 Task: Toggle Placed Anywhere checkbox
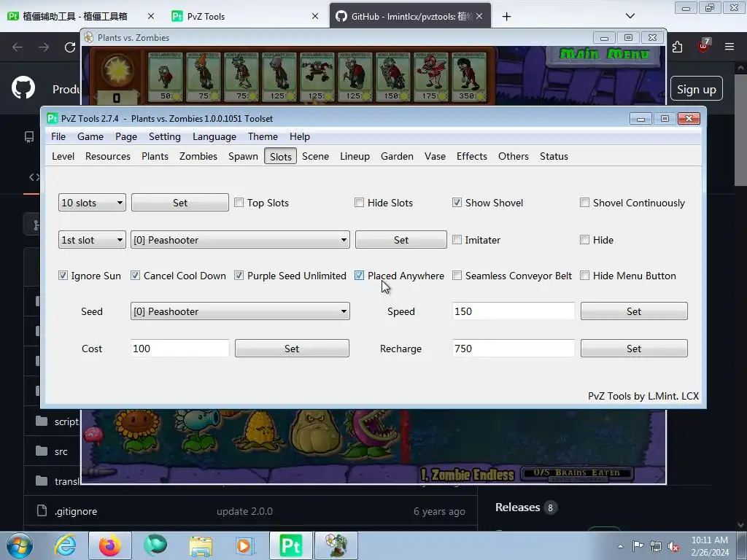tap(359, 276)
